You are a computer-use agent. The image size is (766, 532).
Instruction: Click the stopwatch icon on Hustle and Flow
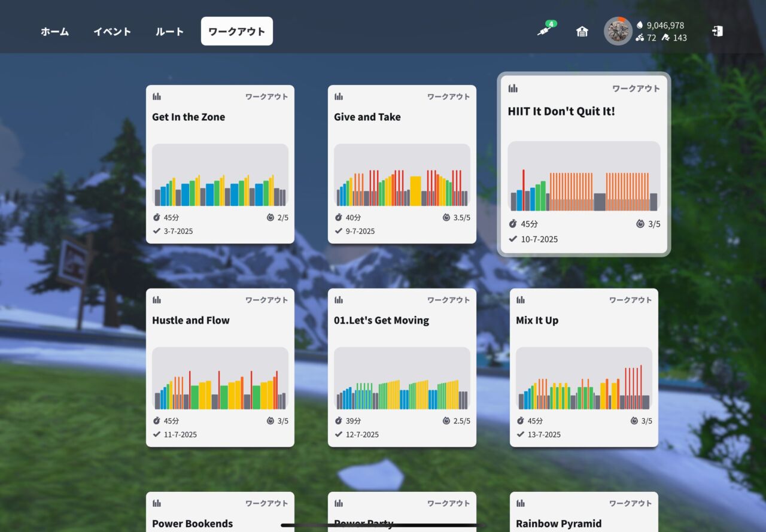157,421
